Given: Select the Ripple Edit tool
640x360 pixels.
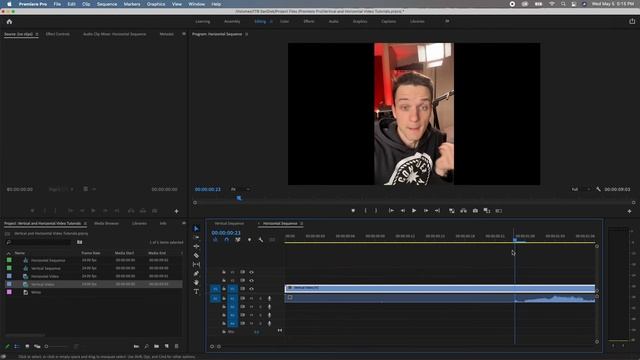Looking at the screenshot, I should pos(196,246).
